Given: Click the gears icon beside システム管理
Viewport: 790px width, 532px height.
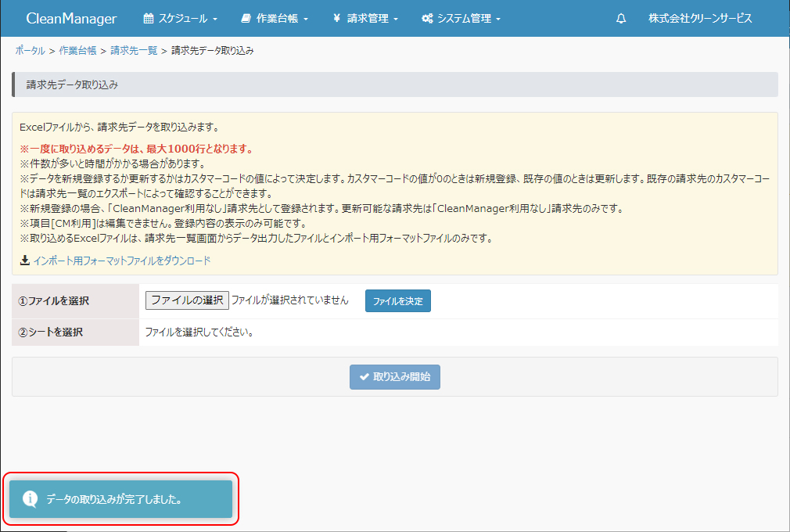Looking at the screenshot, I should (x=427, y=18).
